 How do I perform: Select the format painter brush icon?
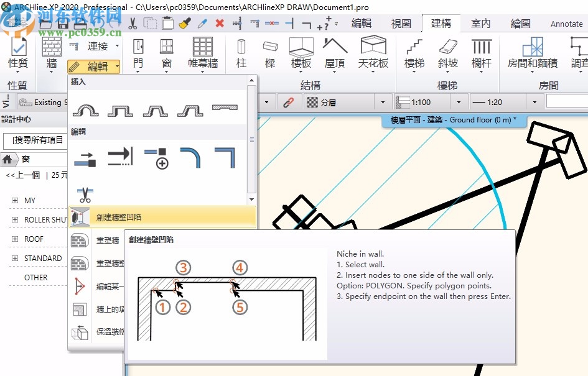click(185, 24)
